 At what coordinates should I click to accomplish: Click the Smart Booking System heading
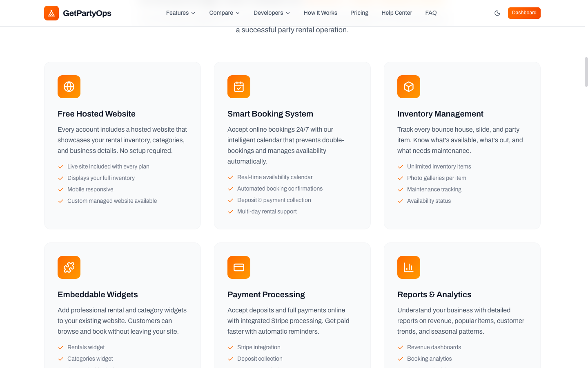[x=270, y=114]
